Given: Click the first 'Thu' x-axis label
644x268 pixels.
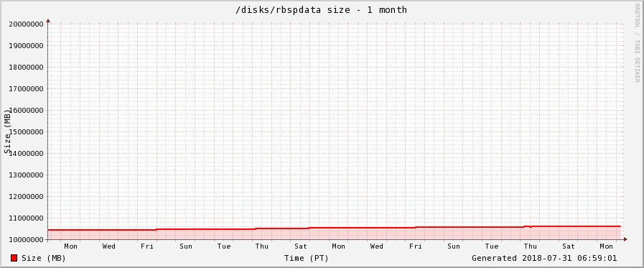Looking at the screenshot, I should pyautogui.click(x=262, y=246).
